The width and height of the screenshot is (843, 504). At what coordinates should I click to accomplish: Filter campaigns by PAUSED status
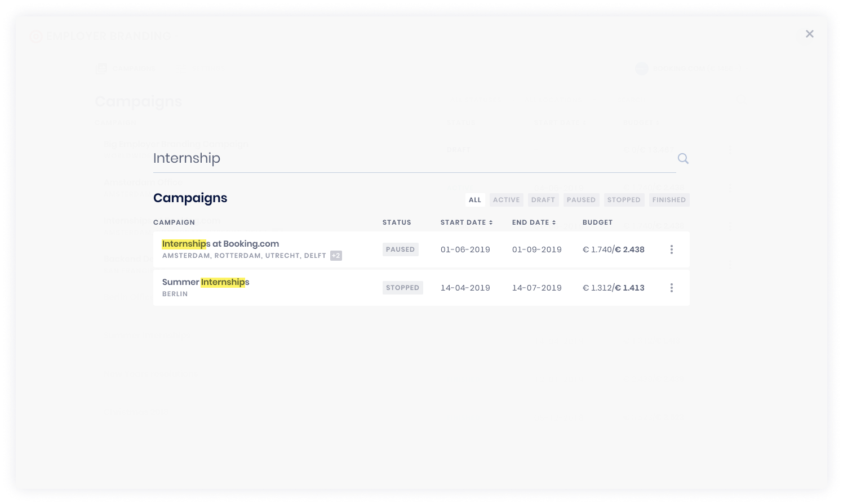[x=581, y=200]
